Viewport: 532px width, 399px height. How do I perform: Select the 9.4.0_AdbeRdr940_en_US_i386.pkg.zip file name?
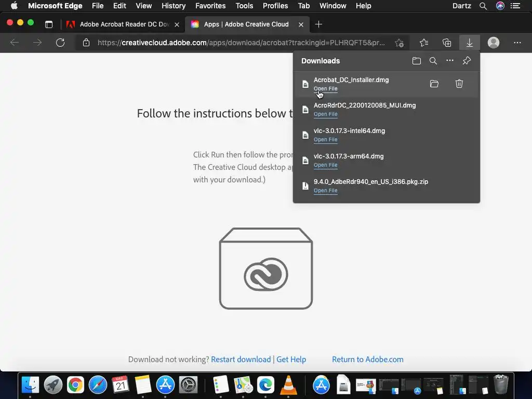tap(371, 181)
